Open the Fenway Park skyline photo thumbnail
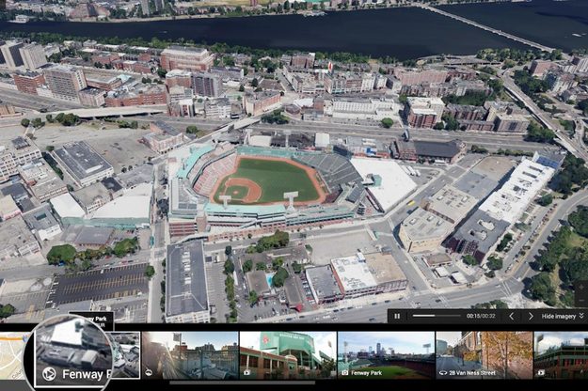 (387, 355)
